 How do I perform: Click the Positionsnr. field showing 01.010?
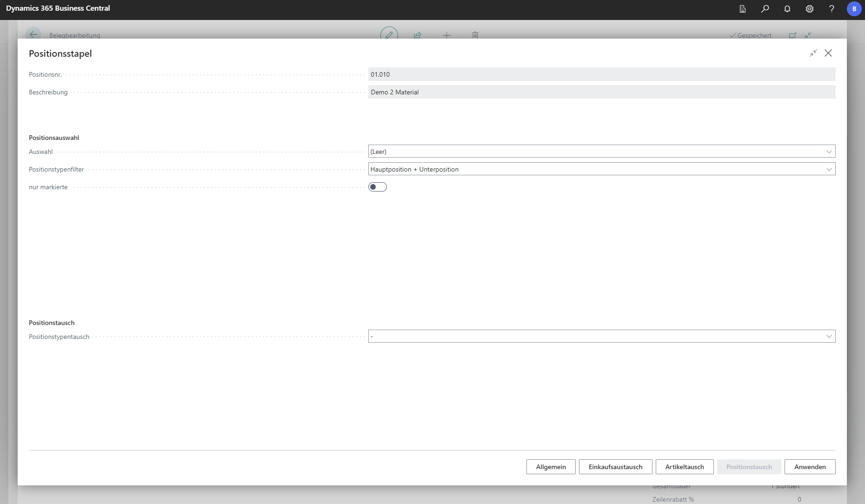(601, 74)
